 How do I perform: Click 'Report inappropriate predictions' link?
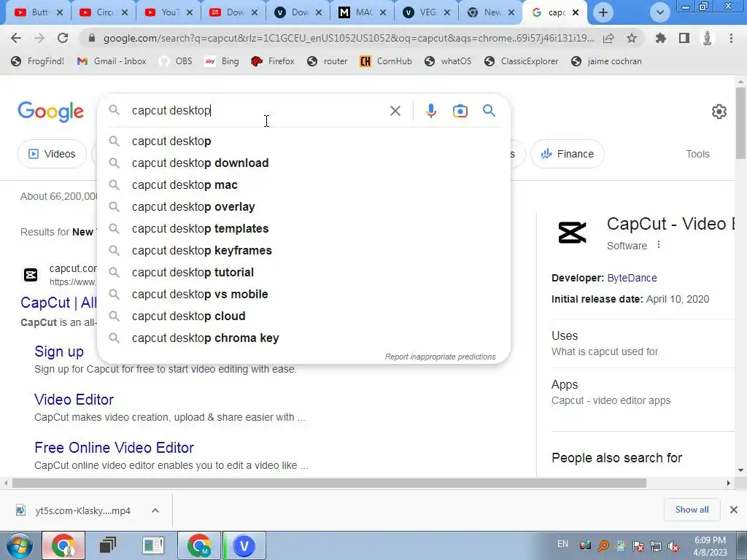point(440,357)
